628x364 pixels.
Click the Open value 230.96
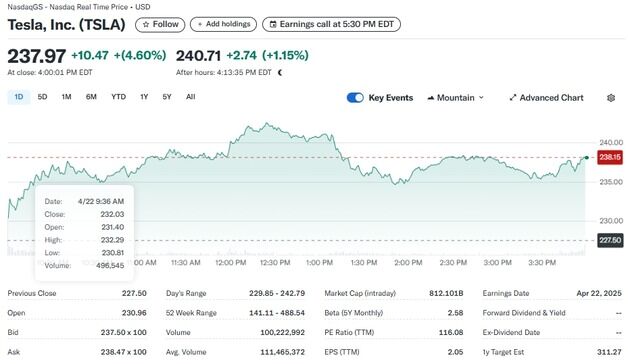[x=134, y=313]
